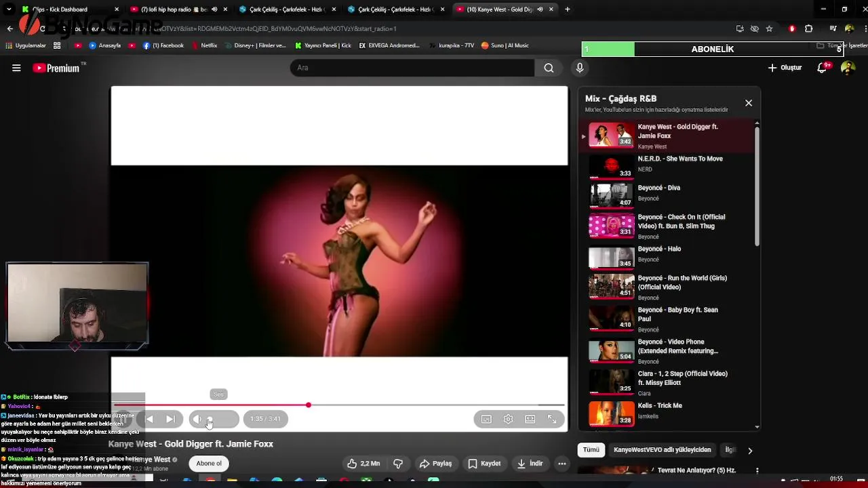Open options for Tevrat Ne Anlatıyor video
Image resolution: width=868 pixels, height=488 pixels.
[757, 470]
